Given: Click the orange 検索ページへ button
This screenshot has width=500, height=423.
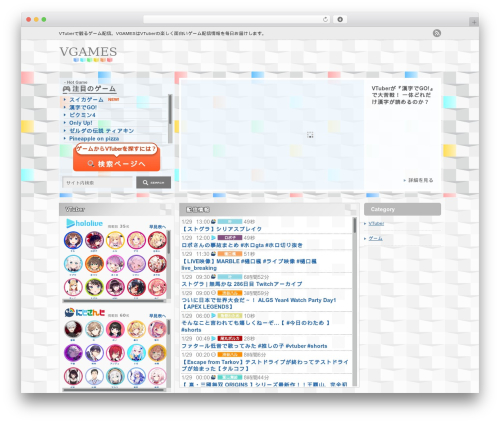Looking at the screenshot, I should [x=116, y=163].
